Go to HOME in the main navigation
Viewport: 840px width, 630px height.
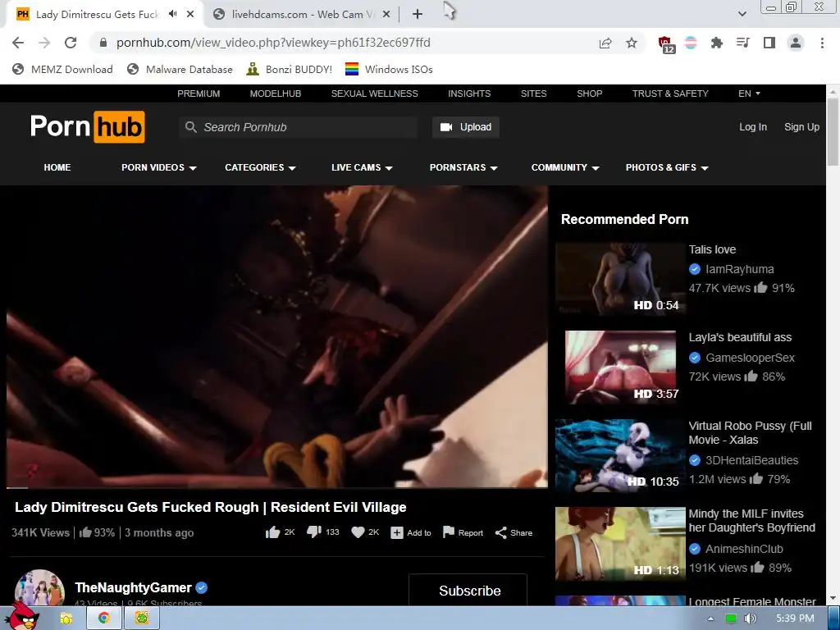click(x=57, y=167)
